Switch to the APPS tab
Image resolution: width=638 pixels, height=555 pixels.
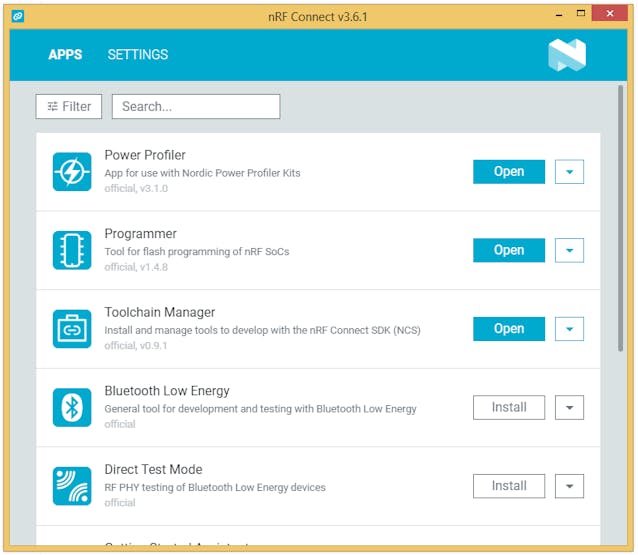pos(65,55)
